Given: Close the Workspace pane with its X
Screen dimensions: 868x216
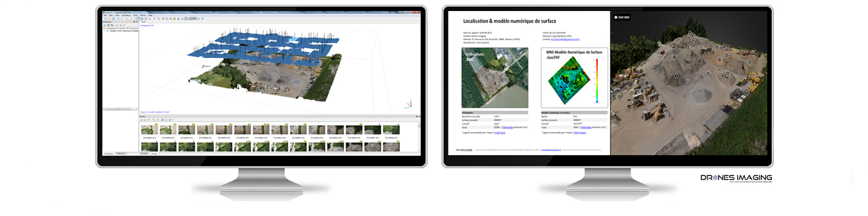Looking at the screenshot, I should pyautogui.click(x=137, y=22).
